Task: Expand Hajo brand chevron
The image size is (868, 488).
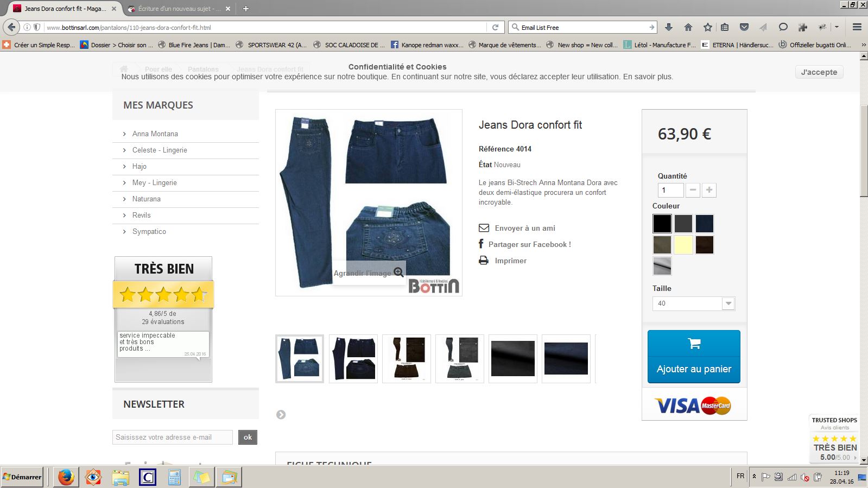Action: [x=124, y=167]
